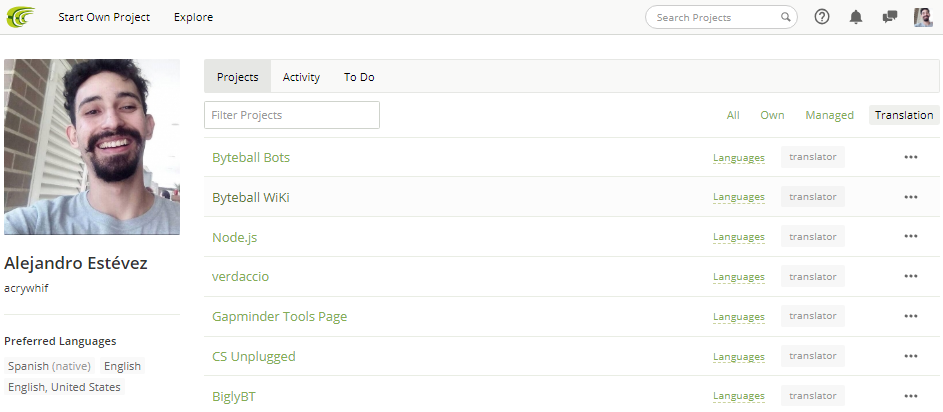Click Start Own Project link
Image resolution: width=943 pixels, height=412 pixels.
pyautogui.click(x=104, y=17)
